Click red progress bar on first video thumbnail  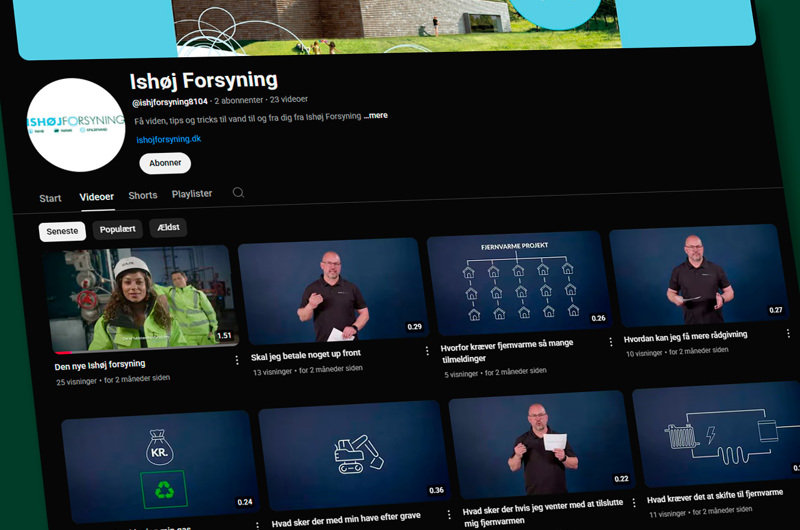(x=63, y=352)
